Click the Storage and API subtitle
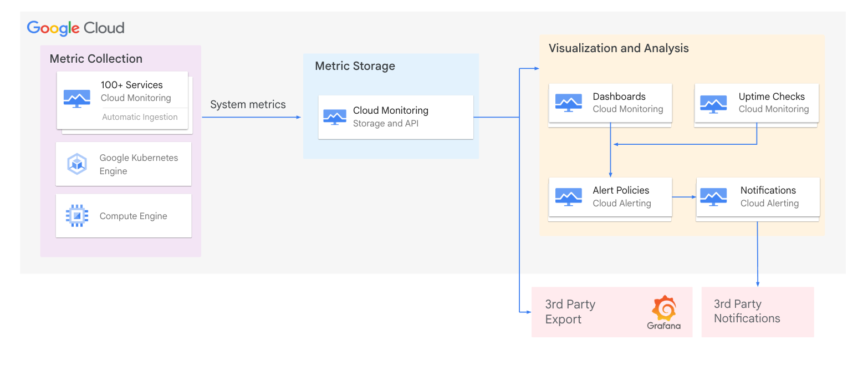 click(x=386, y=123)
